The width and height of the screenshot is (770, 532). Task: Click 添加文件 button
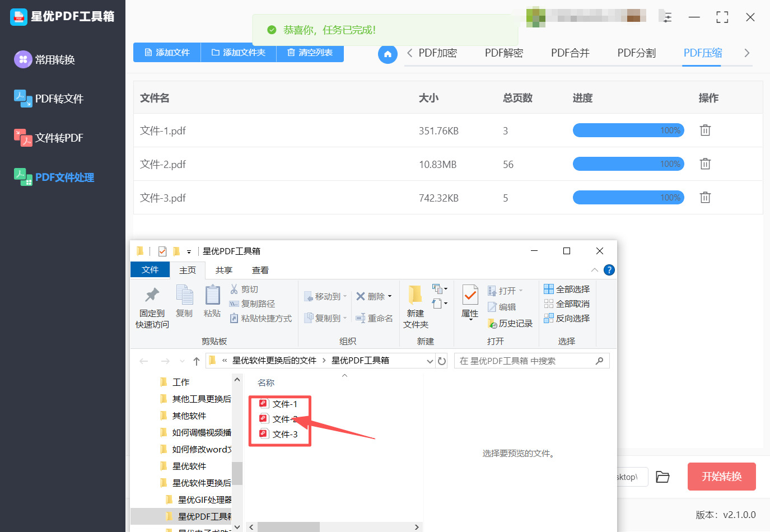pyautogui.click(x=167, y=53)
